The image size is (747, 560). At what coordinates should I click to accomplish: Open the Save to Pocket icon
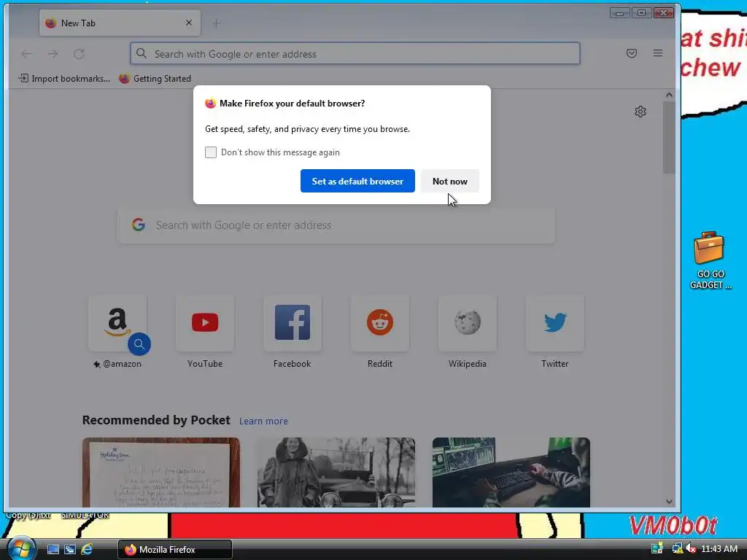click(x=631, y=53)
